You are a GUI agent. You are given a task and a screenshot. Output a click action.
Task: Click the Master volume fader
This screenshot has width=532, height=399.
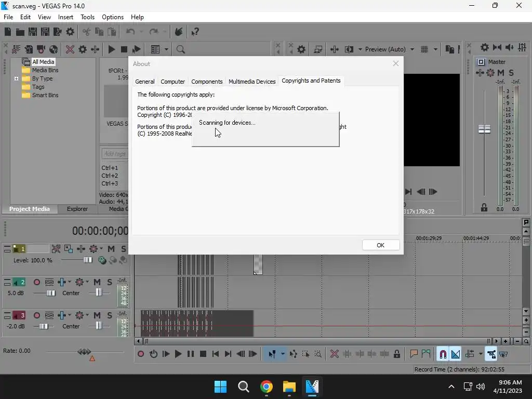tap(484, 129)
